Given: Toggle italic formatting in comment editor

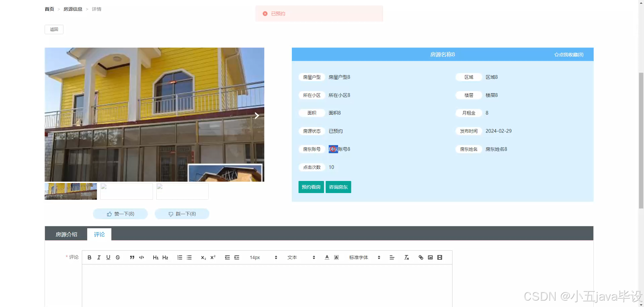Looking at the screenshot, I should (99, 257).
